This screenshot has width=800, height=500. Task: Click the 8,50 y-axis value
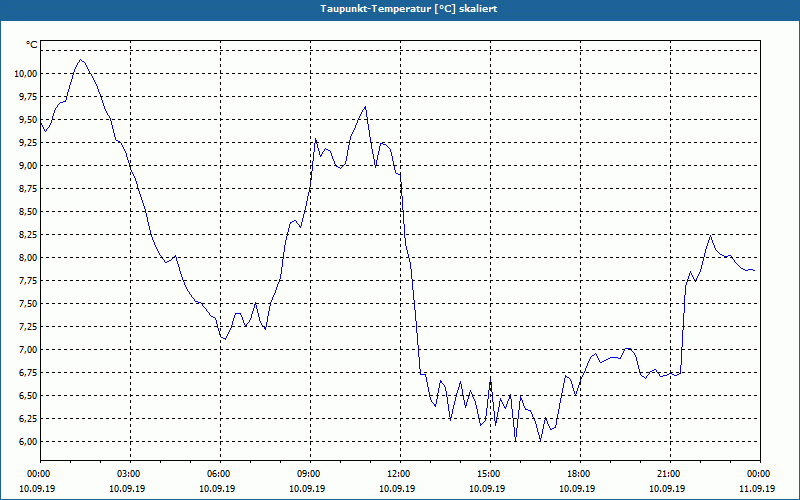(27, 211)
